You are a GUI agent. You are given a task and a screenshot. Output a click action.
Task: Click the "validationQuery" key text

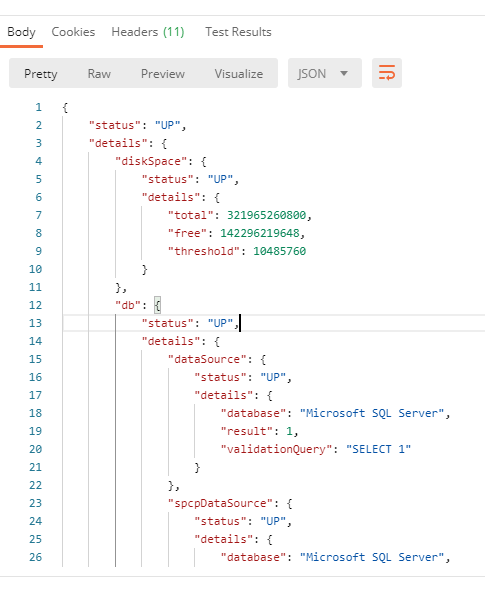[276, 449]
